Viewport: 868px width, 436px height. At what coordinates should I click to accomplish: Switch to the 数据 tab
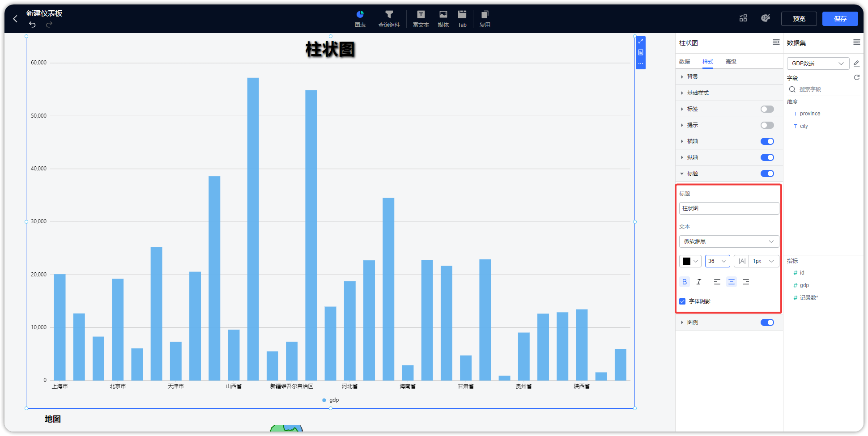685,62
